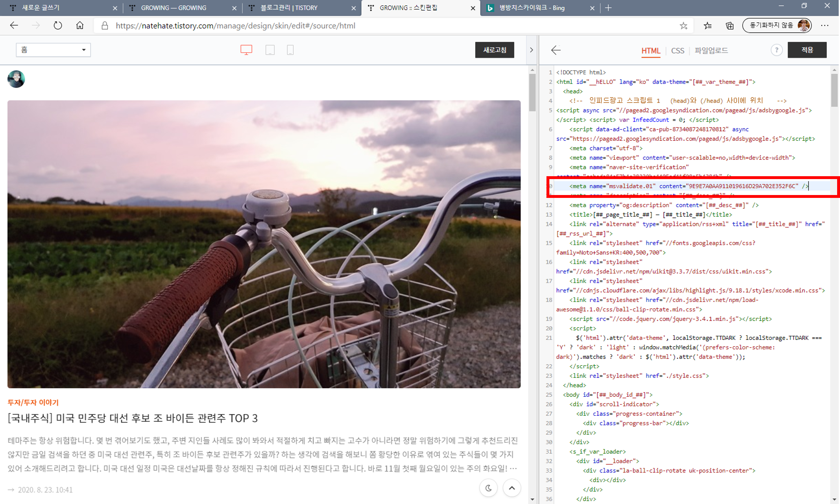Click the style.css stylesheet link line
Viewport: 840px width, 504px height.
click(639, 376)
